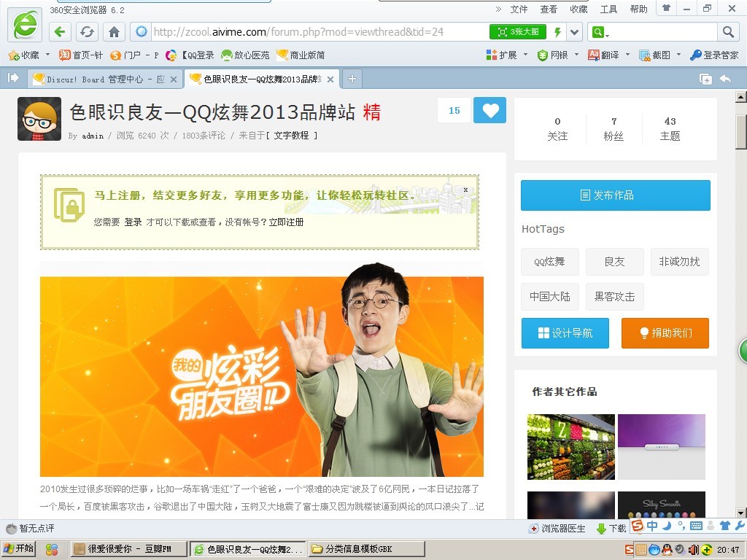Click the 发布作品 button
Viewport: 747px width, 560px height.
point(615,195)
